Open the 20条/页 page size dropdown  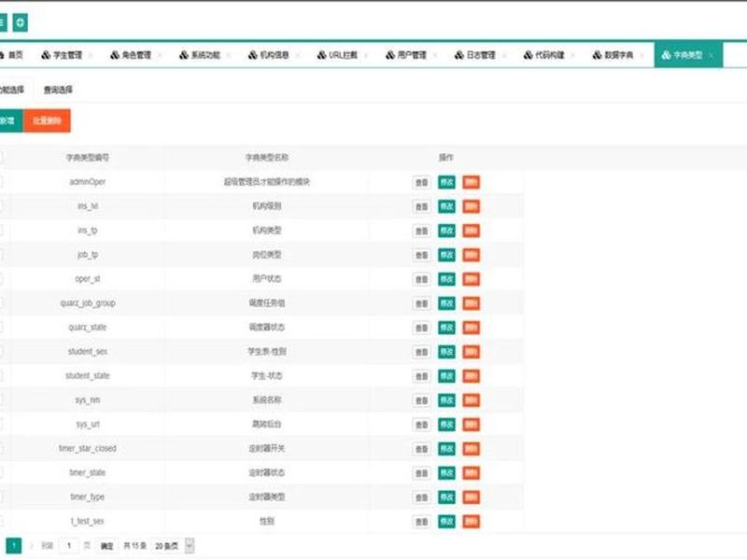pyautogui.click(x=174, y=546)
